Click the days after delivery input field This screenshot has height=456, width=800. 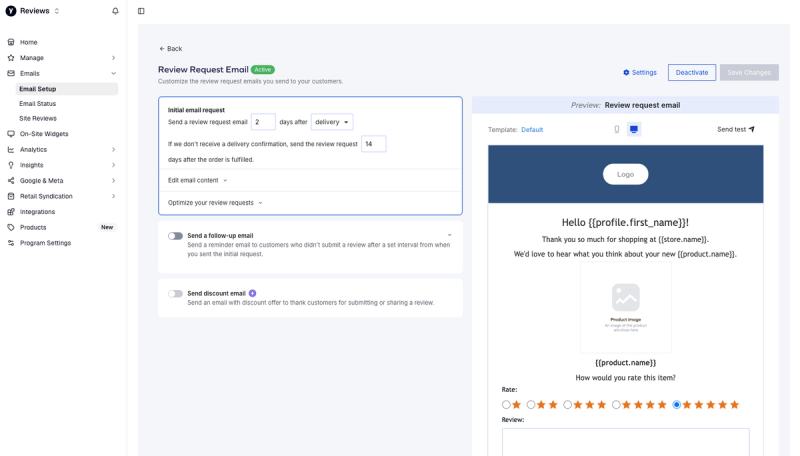click(x=263, y=122)
